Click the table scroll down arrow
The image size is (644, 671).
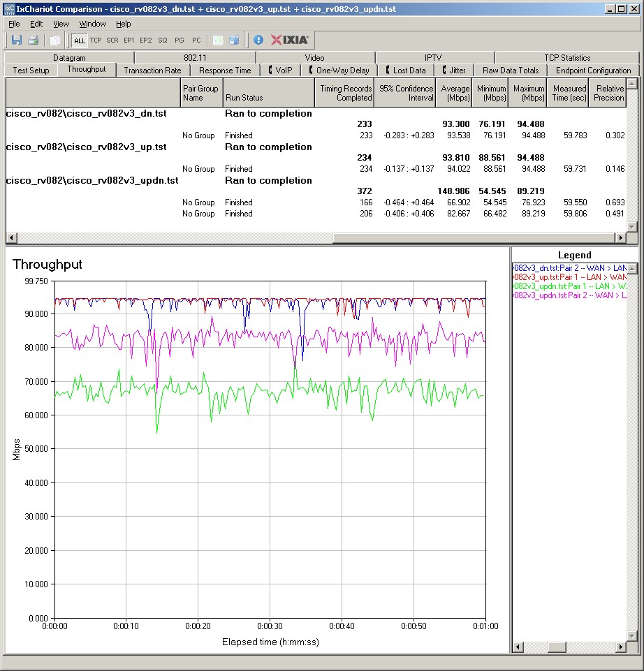(x=631, y=226)
